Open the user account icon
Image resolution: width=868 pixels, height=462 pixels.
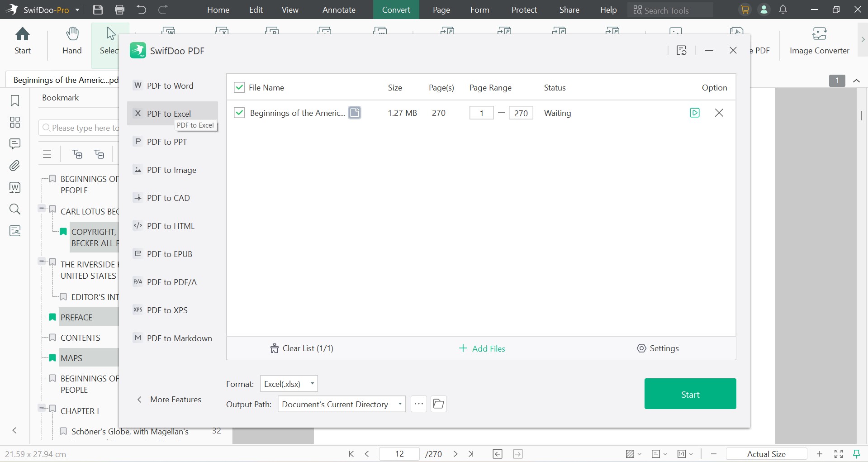coord(764,10)
